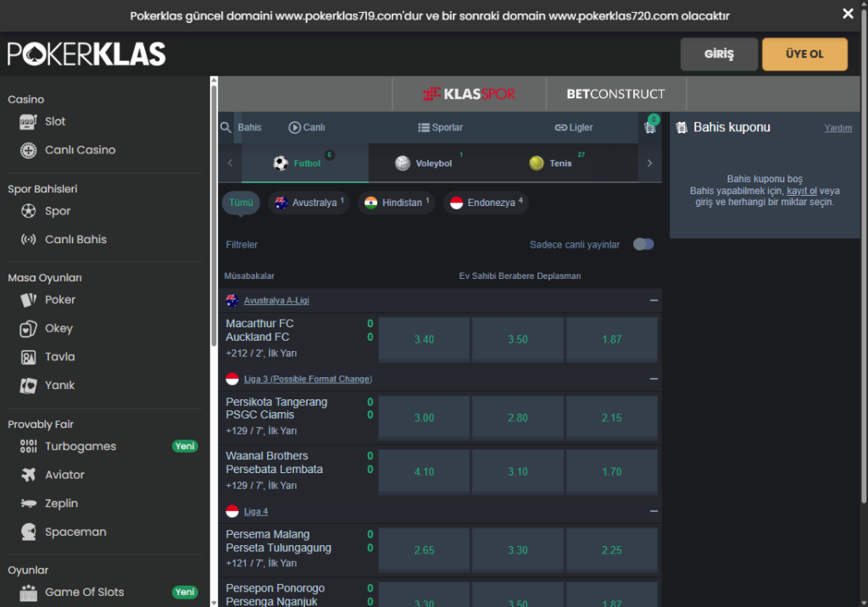The image size is (868, 607).
Task: Click the Canlı Bahis live signal icon
Action: (x=29, y=240)
